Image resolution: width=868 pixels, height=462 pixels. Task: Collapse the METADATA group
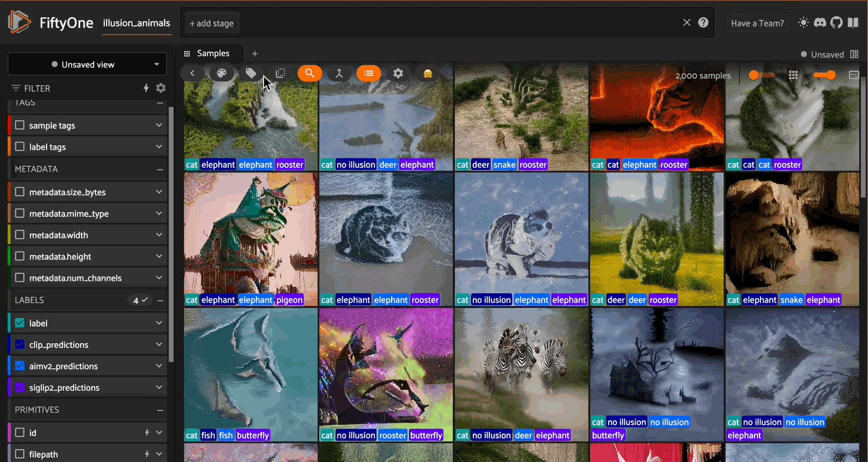(160, 169)
